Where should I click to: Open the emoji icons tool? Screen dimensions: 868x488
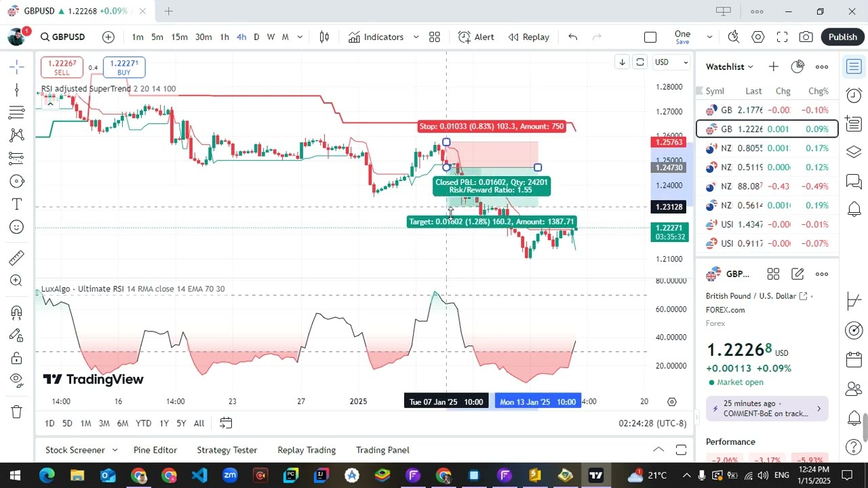coord(17,227)
